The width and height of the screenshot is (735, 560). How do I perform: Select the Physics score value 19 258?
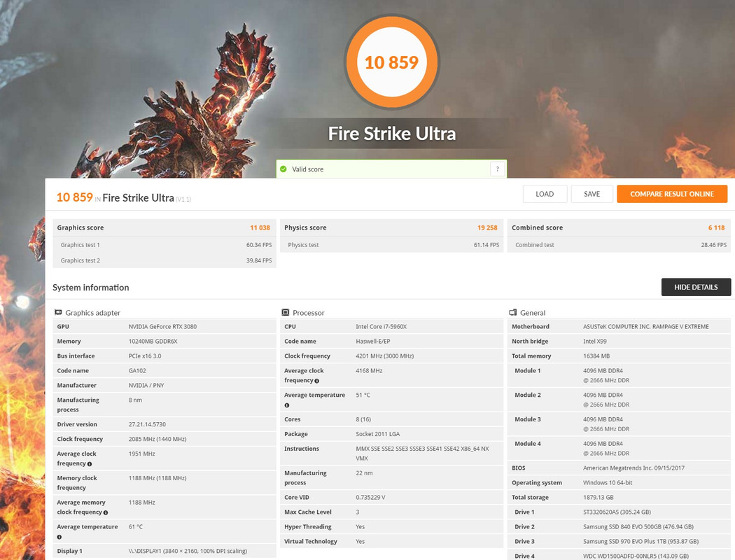[487, 227]
